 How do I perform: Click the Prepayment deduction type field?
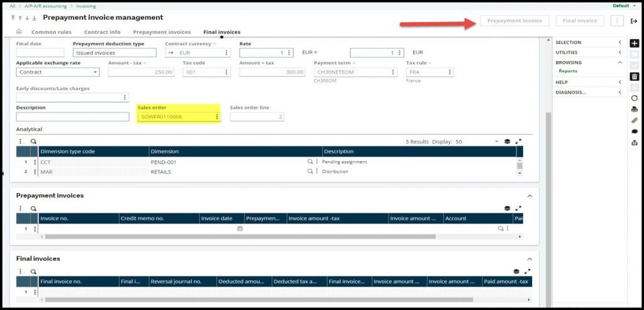coord(114,53)
